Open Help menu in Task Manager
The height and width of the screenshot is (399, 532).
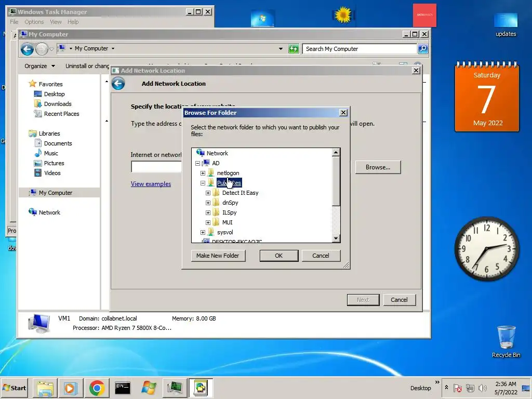tap(73, 22)
